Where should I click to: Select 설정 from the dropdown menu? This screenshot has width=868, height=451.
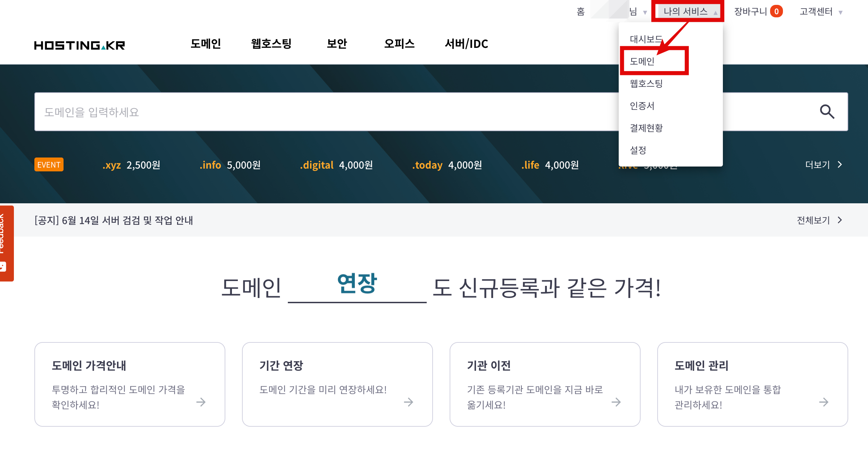pyautogui.click(x=638, y=150)
